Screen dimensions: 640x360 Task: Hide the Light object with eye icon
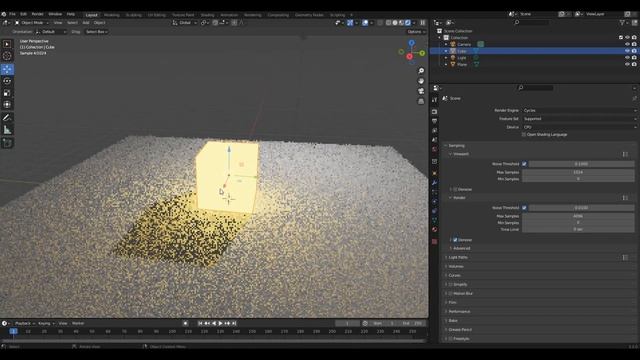[x=627, y=58]
